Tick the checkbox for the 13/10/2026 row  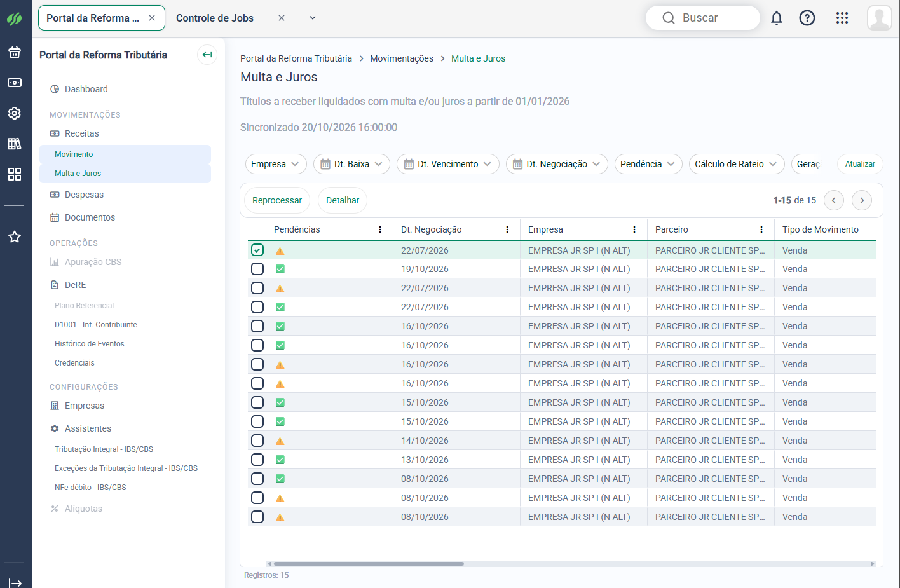[x=257, y=460]
